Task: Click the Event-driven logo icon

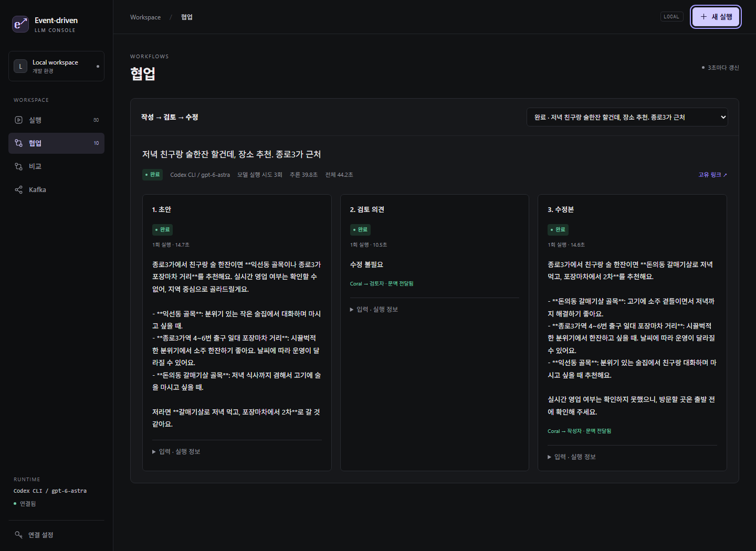Action: click(x=20, y=24)
